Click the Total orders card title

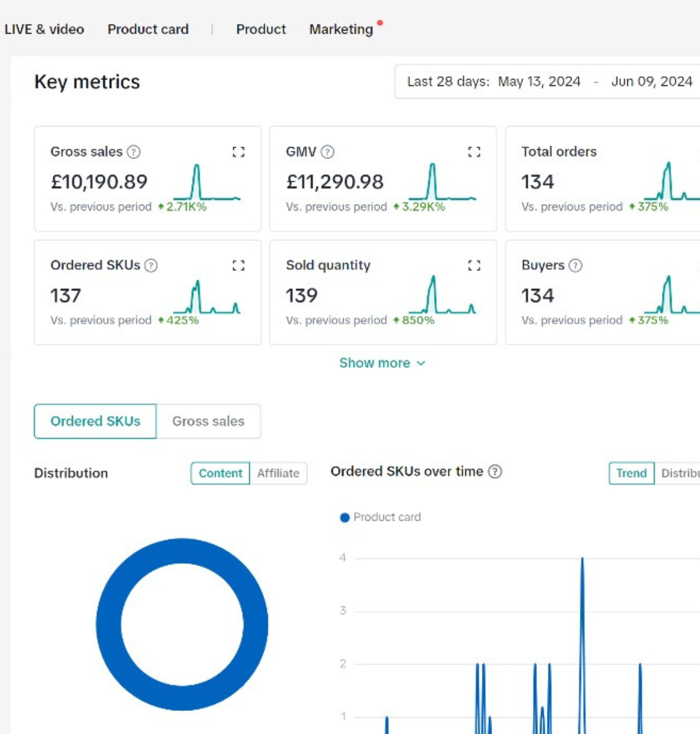coord(559,152)
